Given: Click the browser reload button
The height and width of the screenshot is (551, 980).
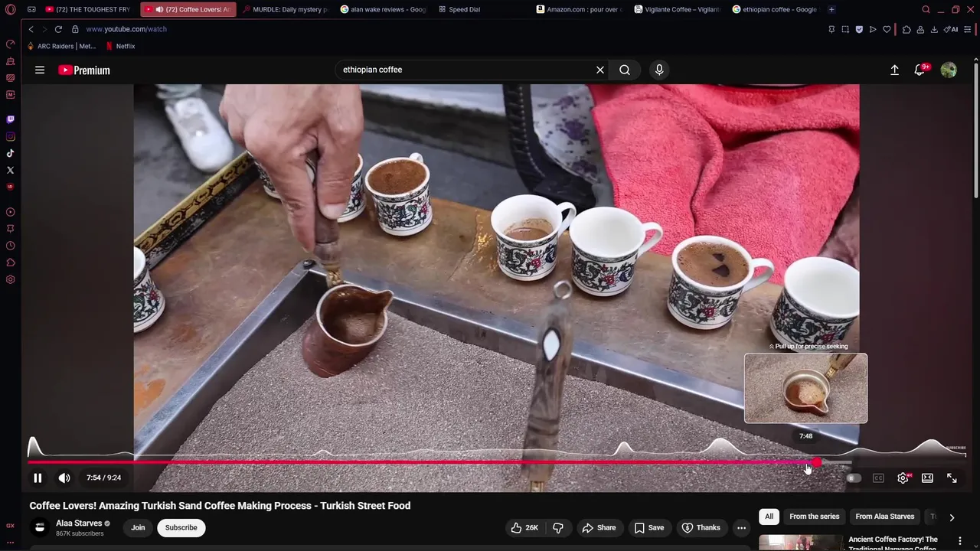Looking at the screenshot, I should point(58,29).
